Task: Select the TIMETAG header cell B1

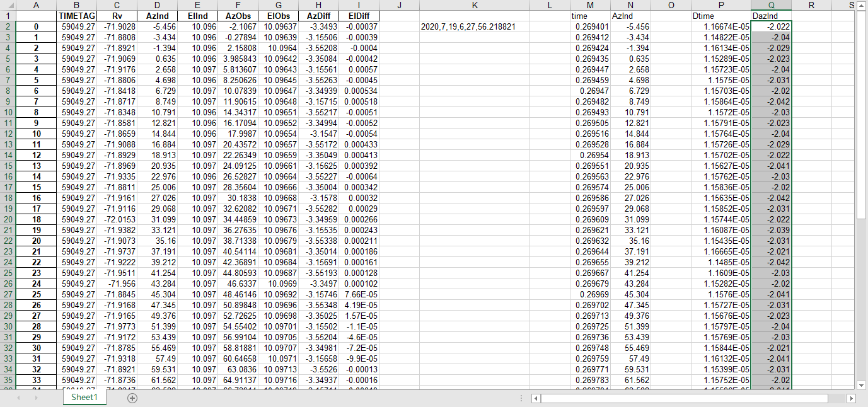Action: tap(76, 16)
